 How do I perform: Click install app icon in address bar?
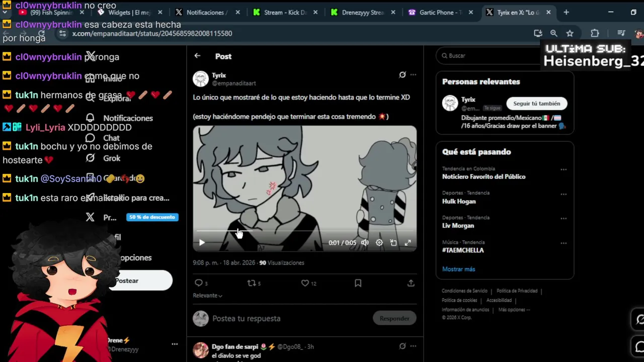point(538,33)
